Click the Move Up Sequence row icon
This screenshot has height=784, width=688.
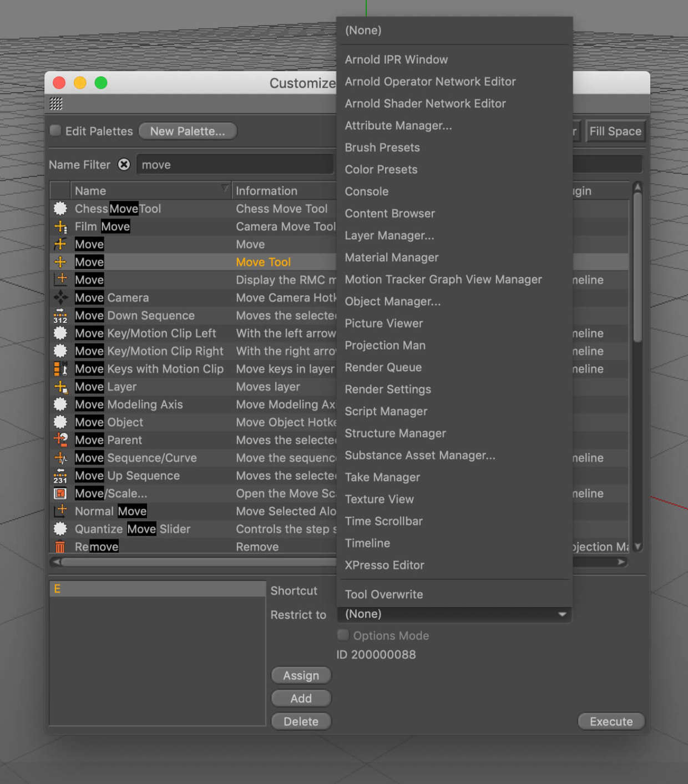60,476
